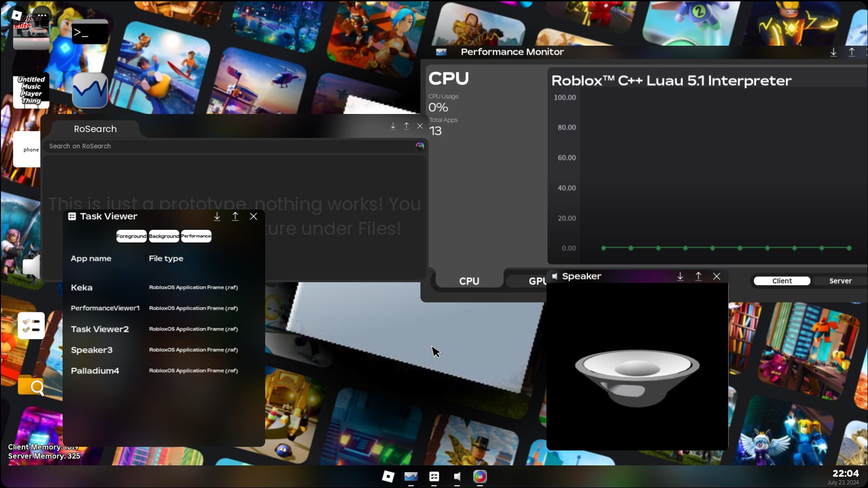Open the Palladium color wheel from the taskbar
Image resolution: width=868 pixels, height=488 pixels.
480,477
